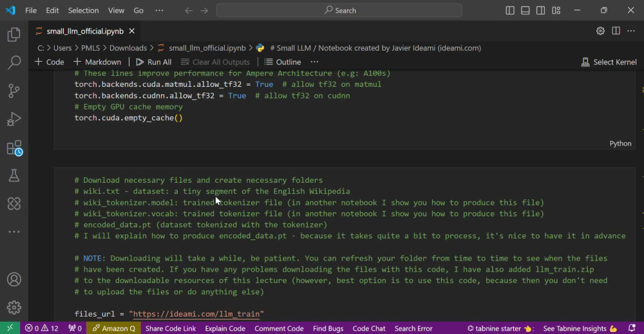This screenshot has width=644, height=334.
Task: Click Code Chat in status bar
Action: pos(369,328)
